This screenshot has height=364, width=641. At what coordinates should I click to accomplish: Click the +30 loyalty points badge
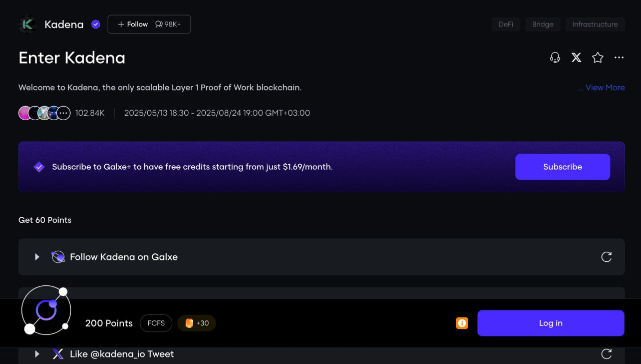(x=197, y=323)
